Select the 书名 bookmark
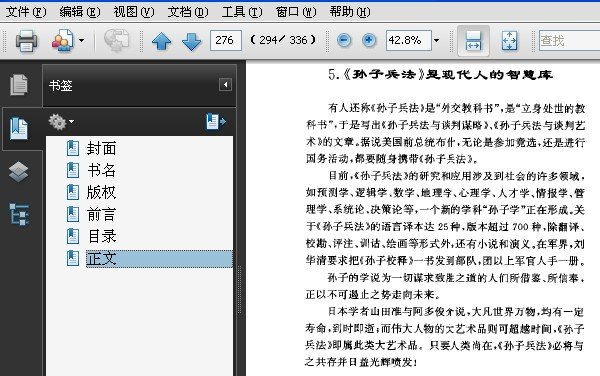 coord(101,170)
